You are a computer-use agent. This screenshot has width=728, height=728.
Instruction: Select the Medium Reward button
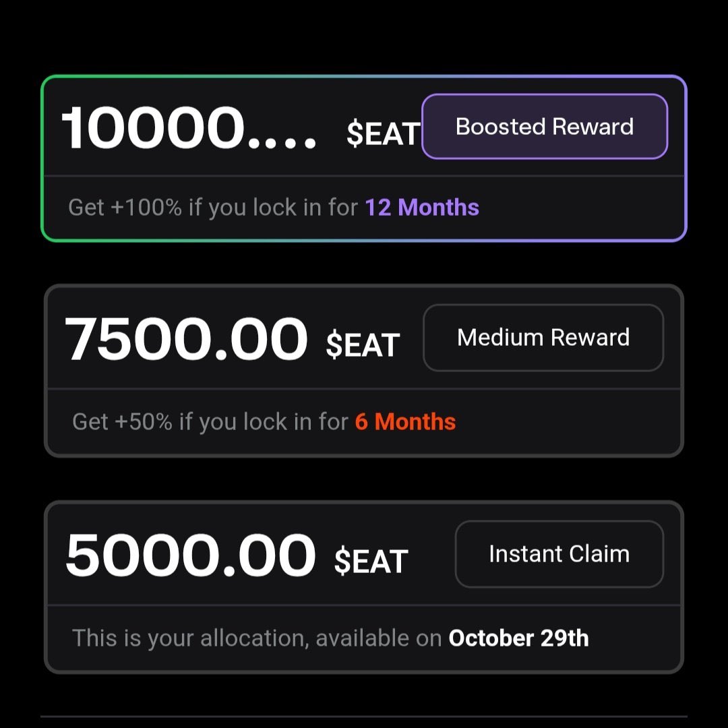click(x=543, y=338)
